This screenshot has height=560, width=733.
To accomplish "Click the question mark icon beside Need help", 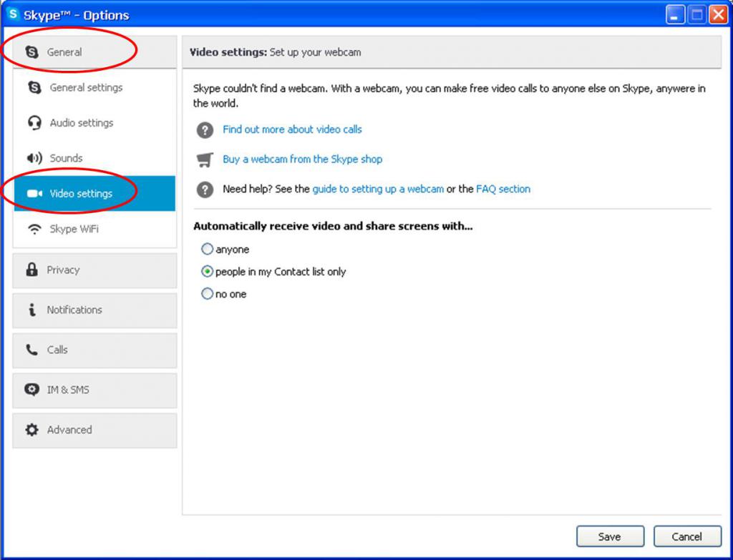I will tap(205, 190).
